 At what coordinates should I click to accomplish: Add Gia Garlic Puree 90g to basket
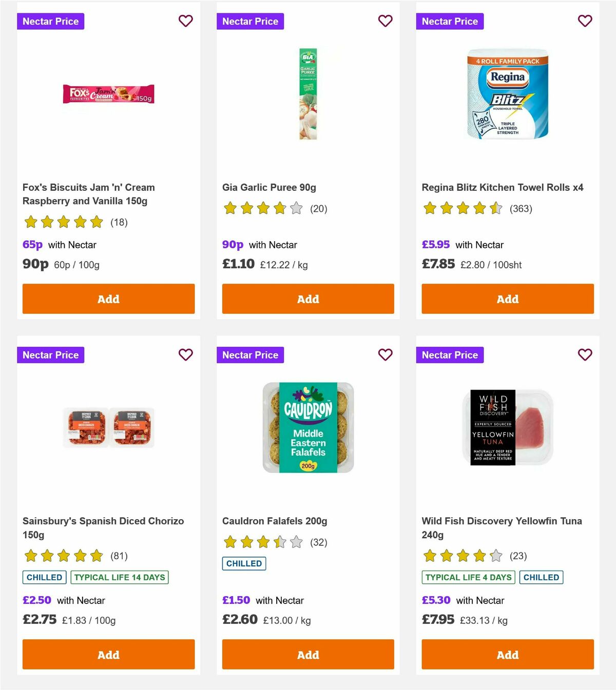point(307,299)
